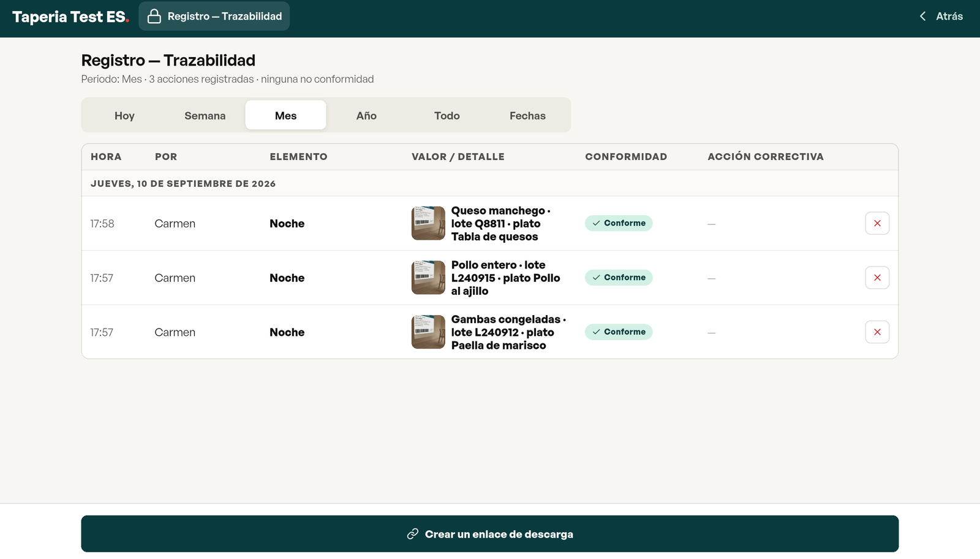The image size is (980, 559).
Task: Click Conforme badge on Queso manchego row
Action: [619, 223]
